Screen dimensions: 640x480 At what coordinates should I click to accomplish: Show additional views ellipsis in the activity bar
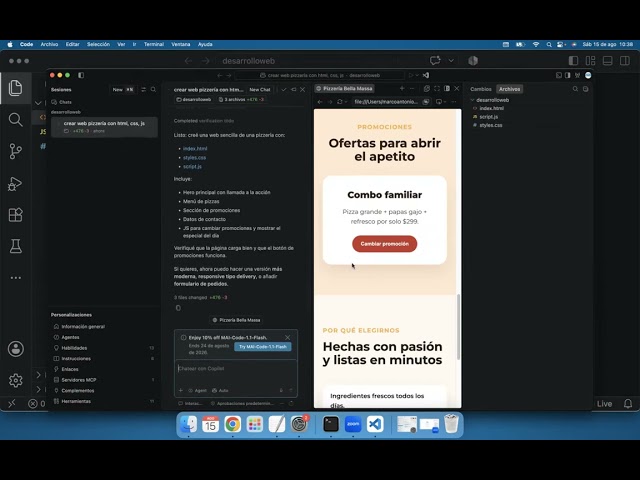(16, 278)
